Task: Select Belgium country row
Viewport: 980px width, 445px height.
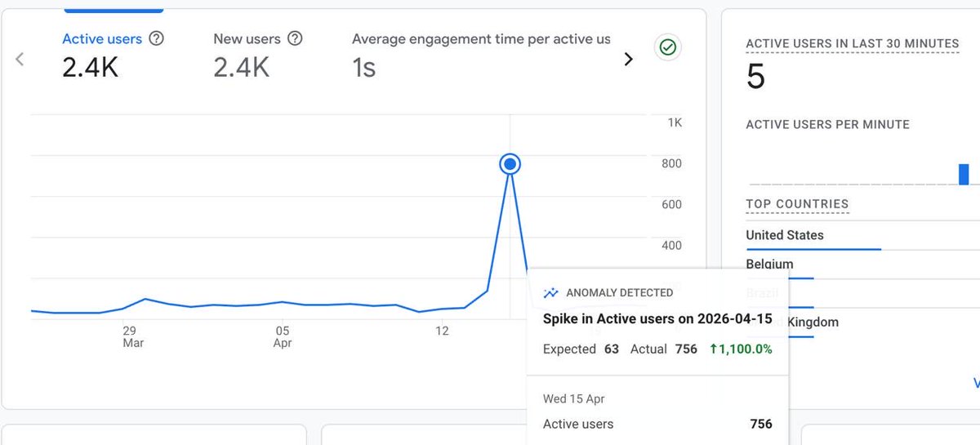Action: coord(769,265)
